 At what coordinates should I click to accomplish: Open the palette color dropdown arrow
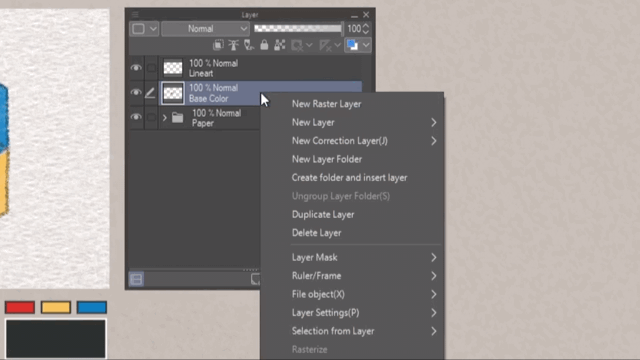[153, 29]
